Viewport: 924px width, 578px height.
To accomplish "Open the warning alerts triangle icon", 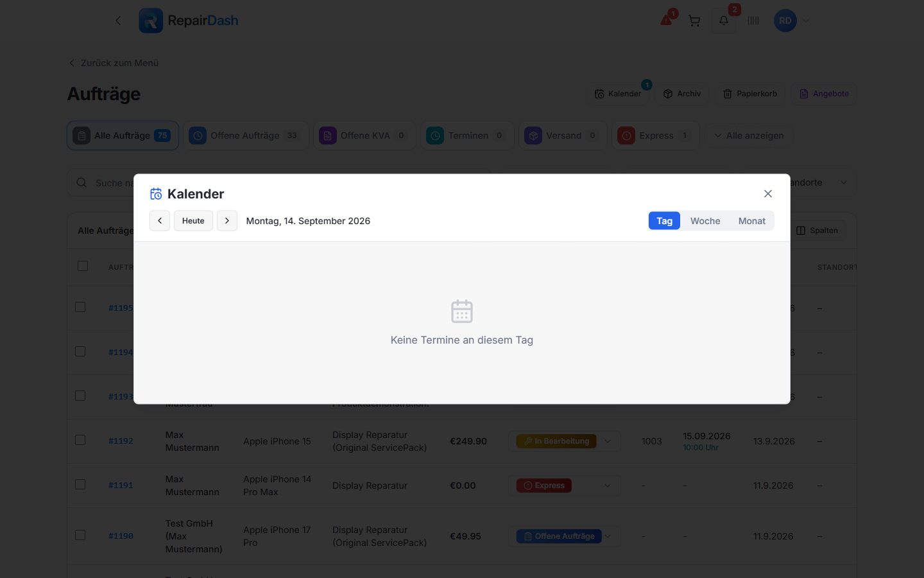I will pyautogui.click(x=667, y=21).
